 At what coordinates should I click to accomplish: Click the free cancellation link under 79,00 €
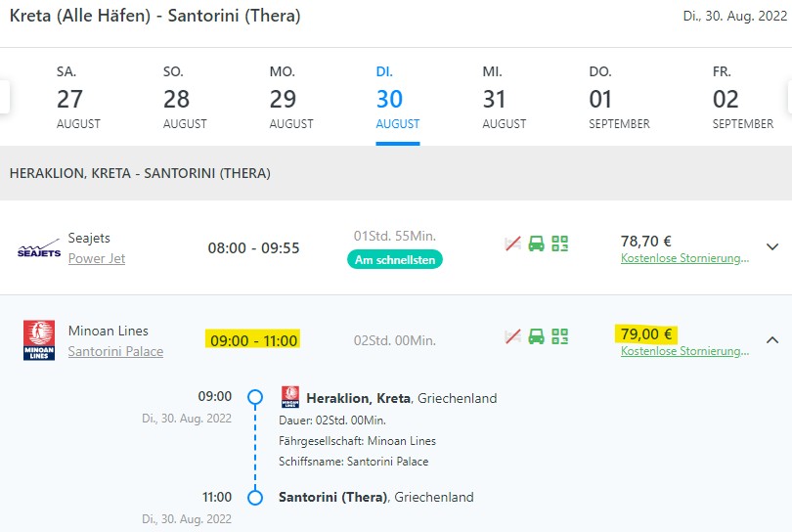[684, 351]
